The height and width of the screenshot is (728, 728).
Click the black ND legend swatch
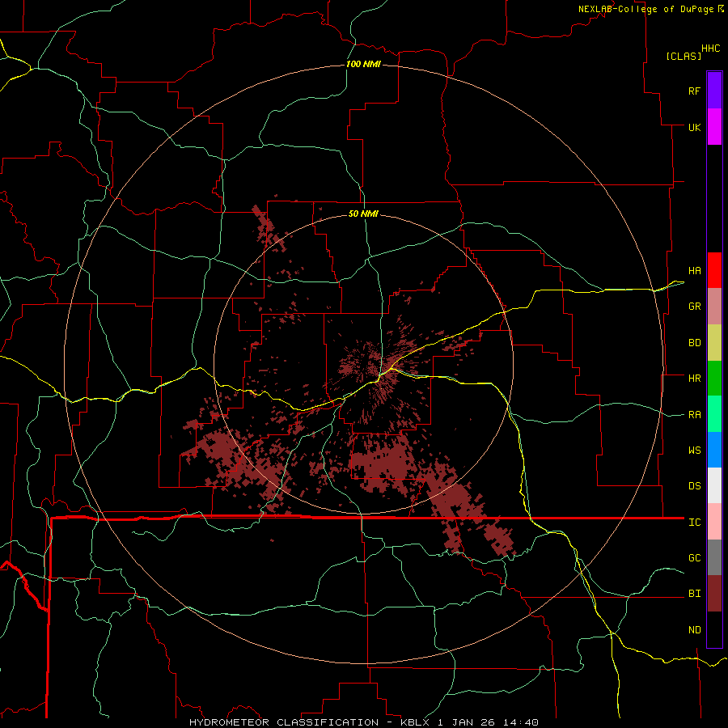point(714,629)
